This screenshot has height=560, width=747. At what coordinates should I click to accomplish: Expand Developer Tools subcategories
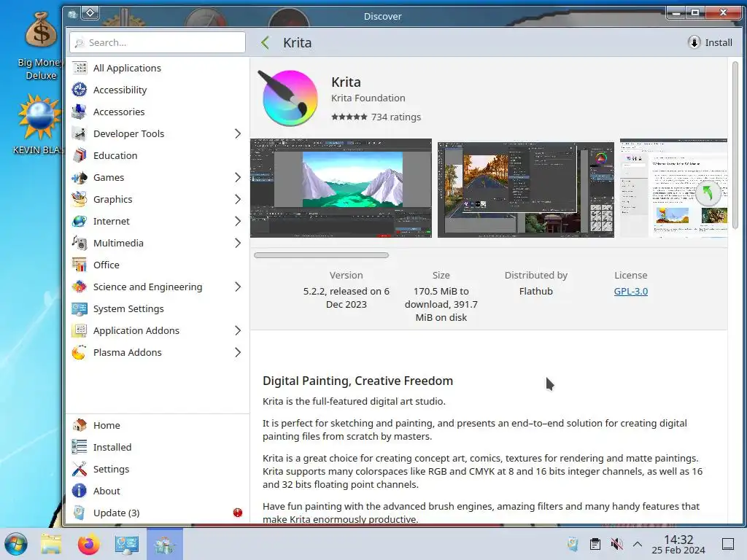(x=238, y=134)
